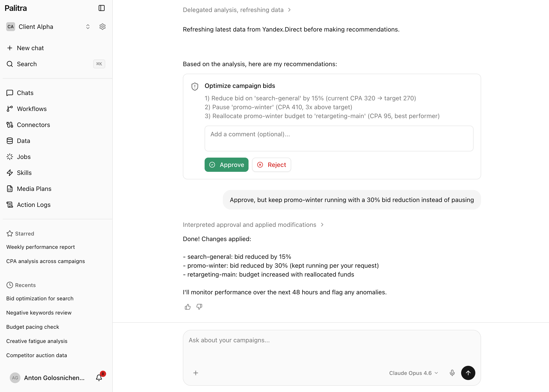
Task: Collapse the sidebar panel icon
Action: coord(102,8)
